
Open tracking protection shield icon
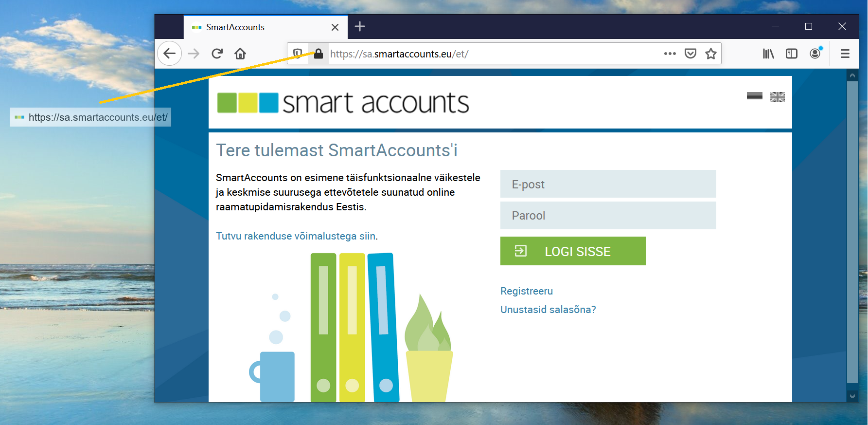coord(298,54)
